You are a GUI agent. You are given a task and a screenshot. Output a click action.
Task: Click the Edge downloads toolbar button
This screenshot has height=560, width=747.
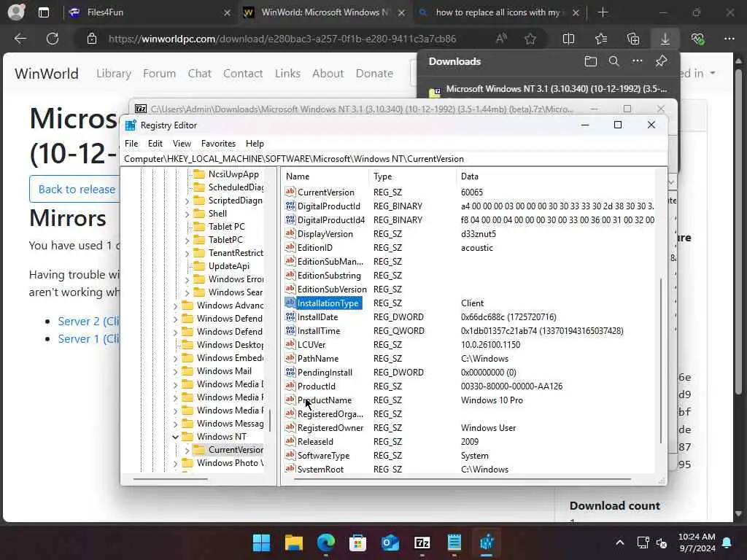pyautogui.click(x=665, y=39)
